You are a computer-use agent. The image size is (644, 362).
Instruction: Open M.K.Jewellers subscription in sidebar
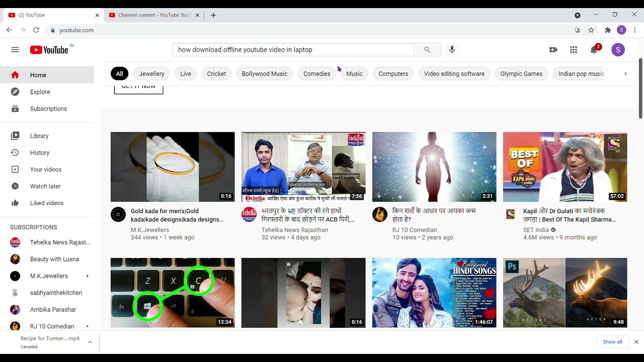pyautogui.click(x=47, y=276)
